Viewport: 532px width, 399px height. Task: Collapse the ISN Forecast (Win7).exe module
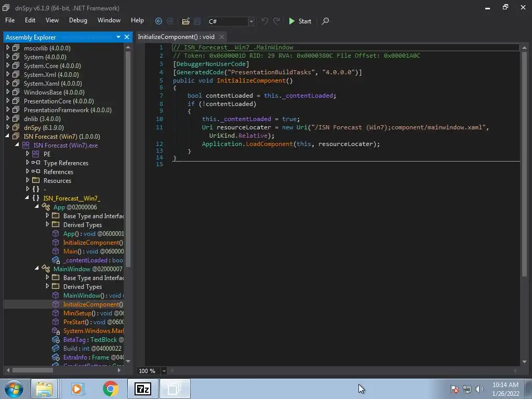(17, 145)
